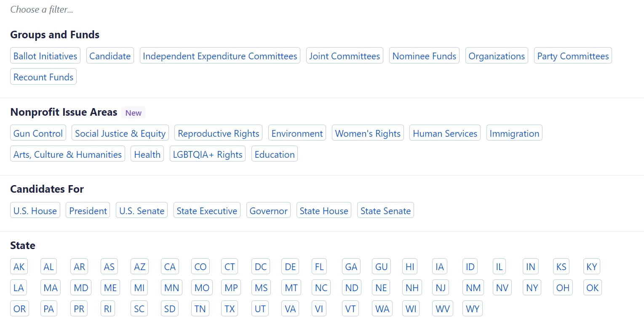Filter by State Senate candidates

tap(385, 210)
